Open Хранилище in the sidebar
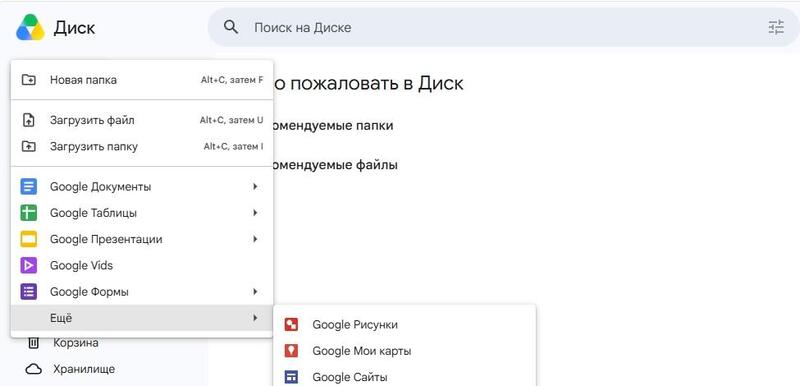Viewport: 800px width, 386px height. [84, 369]
